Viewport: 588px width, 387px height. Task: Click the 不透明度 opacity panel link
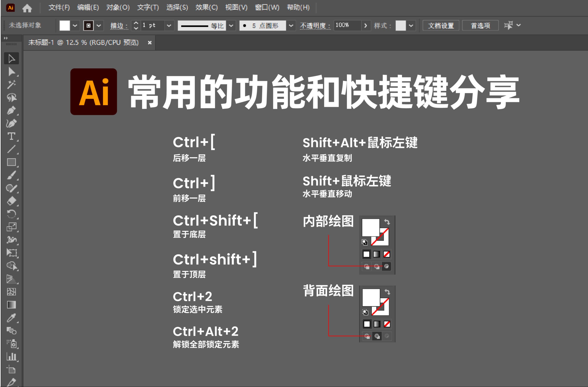(x=315, y=26)
